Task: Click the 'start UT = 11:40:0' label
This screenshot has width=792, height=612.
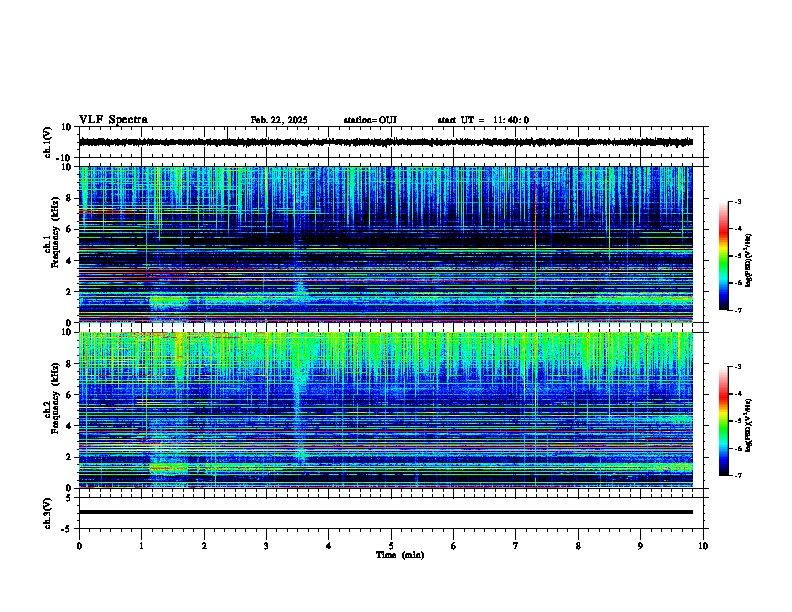Action: coord(483,120)
